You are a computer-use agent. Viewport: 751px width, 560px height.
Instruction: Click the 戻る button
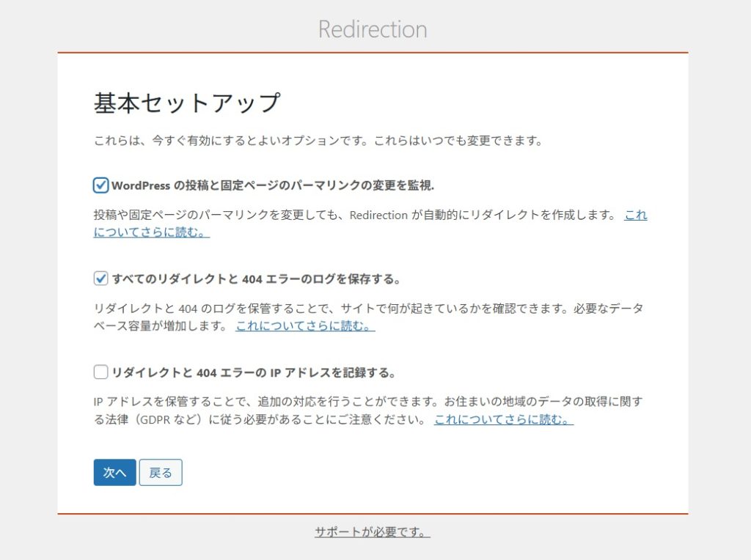[161, 473]
